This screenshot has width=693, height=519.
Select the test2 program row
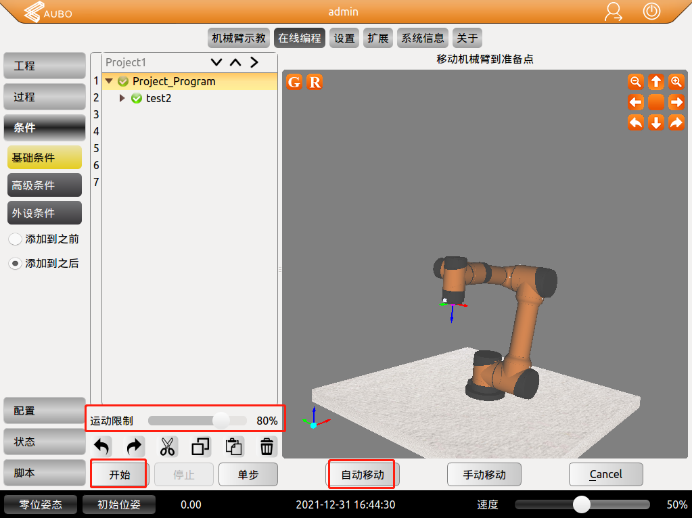(x=190, y=98)
